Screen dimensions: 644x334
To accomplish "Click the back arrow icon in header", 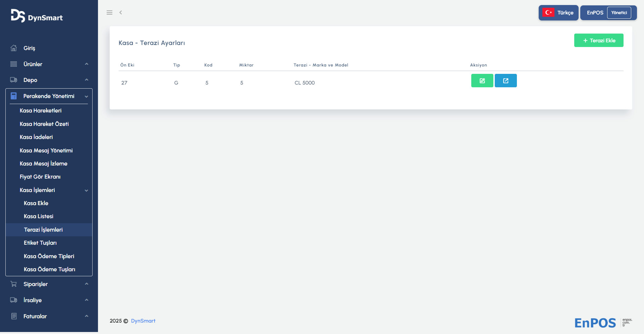I will [121, 12].
